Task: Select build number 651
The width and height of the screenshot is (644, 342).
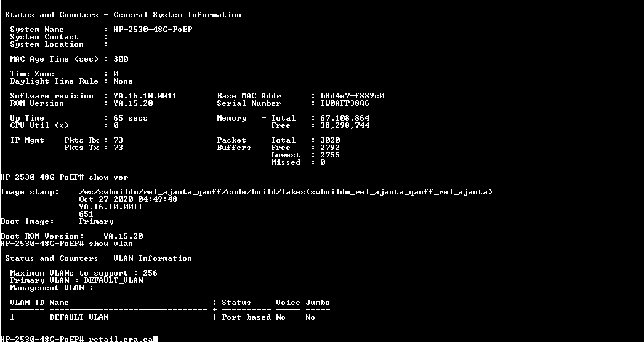Action: click(x=86, y=214)
